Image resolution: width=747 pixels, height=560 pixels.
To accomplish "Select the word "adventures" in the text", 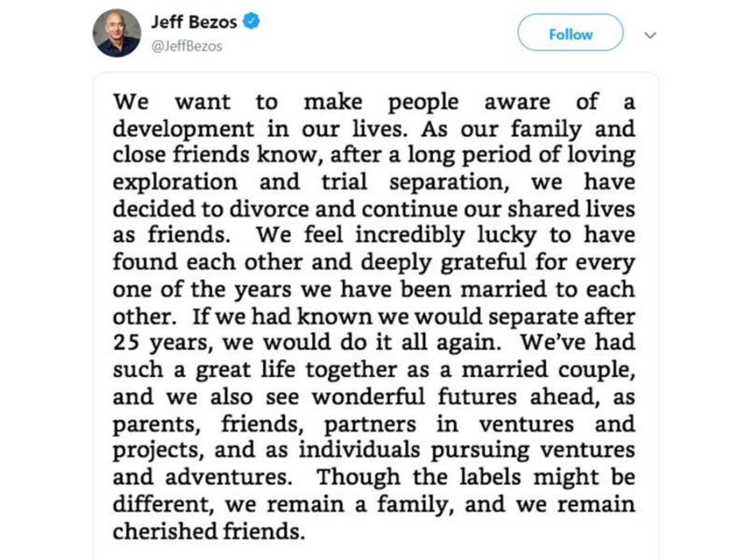I will tap(229, 477).
